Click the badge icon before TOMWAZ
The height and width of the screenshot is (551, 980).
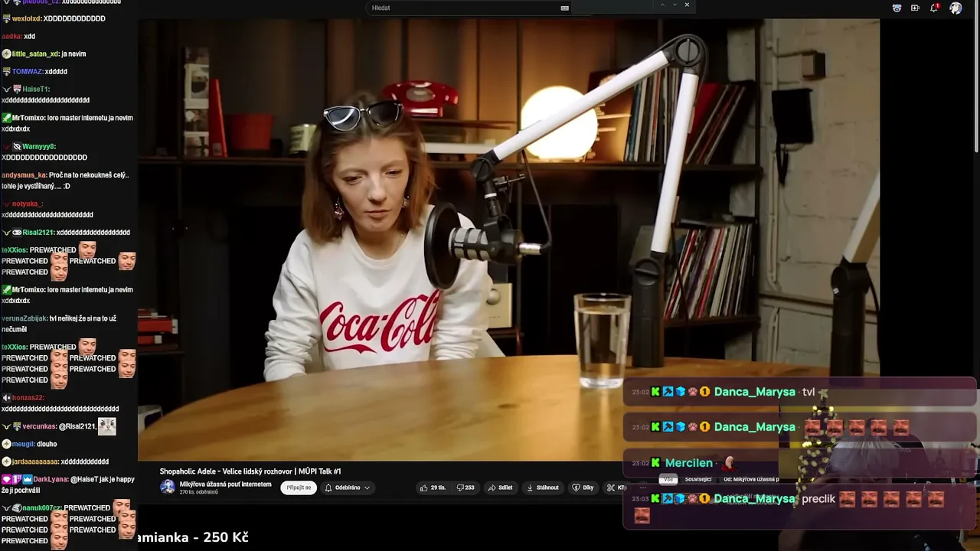click(6, 71)
